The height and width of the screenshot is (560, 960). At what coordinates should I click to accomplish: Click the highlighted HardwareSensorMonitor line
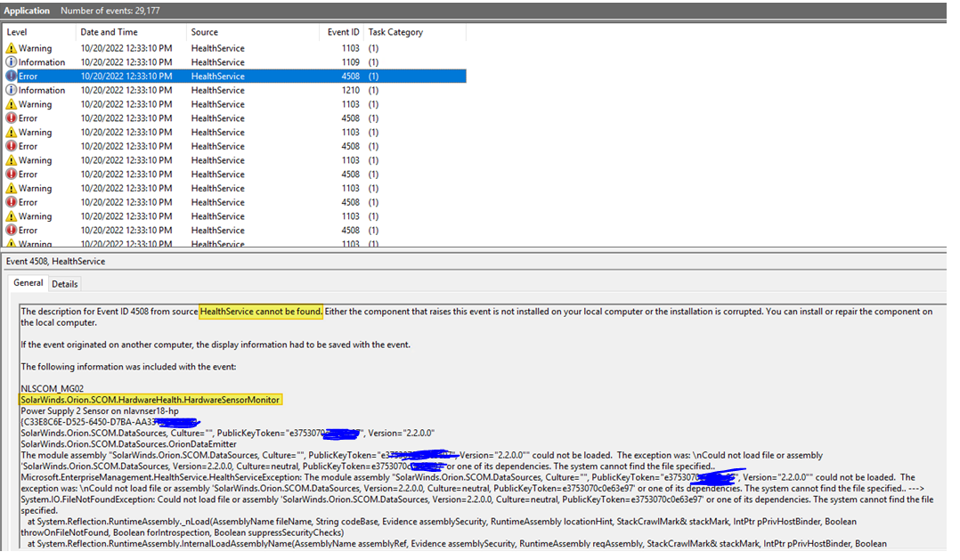151,400
